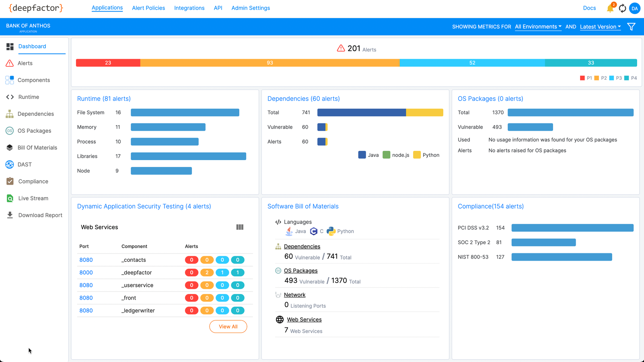Open the OS Packages (0 alerts) panel link
The height and width of the screenshot is (362, 644).
(x=490, y=99)
